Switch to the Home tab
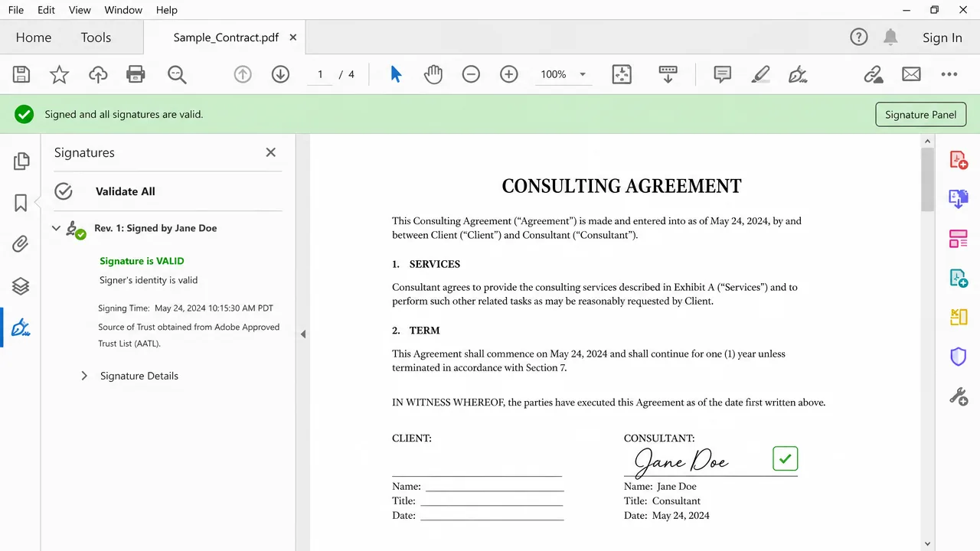This screenshot has width=980, height=551. point(34,37)
